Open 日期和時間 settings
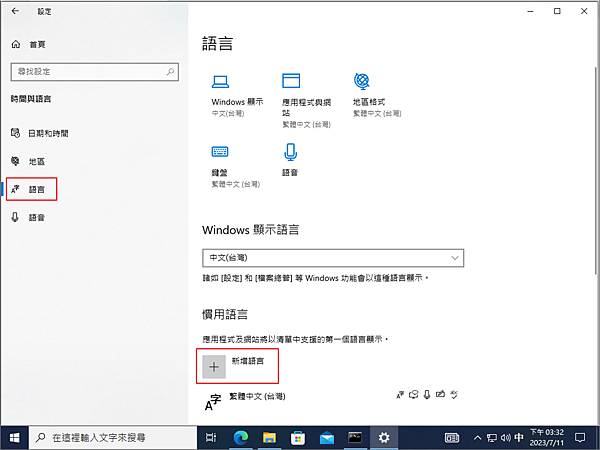 [40, 133]
